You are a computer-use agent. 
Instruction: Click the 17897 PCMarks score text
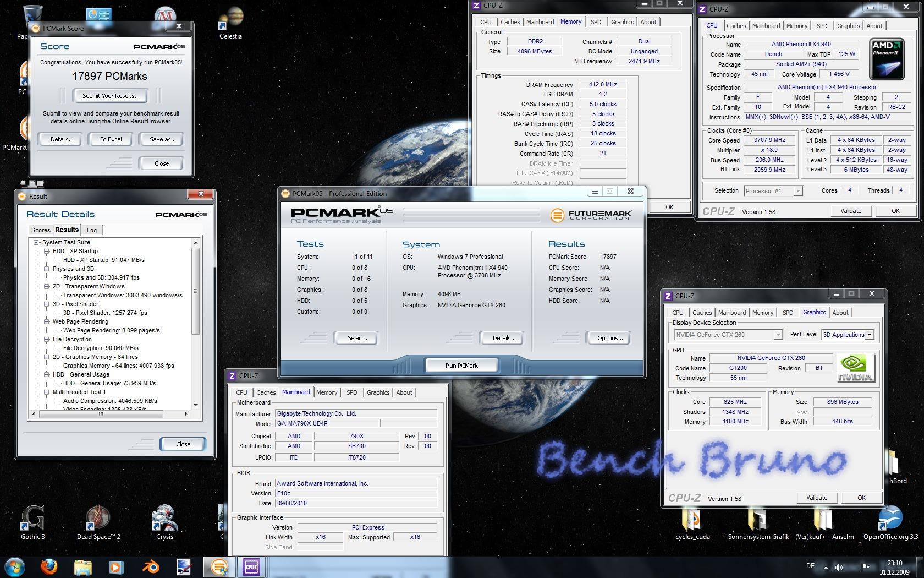click(x=110, y=77)
